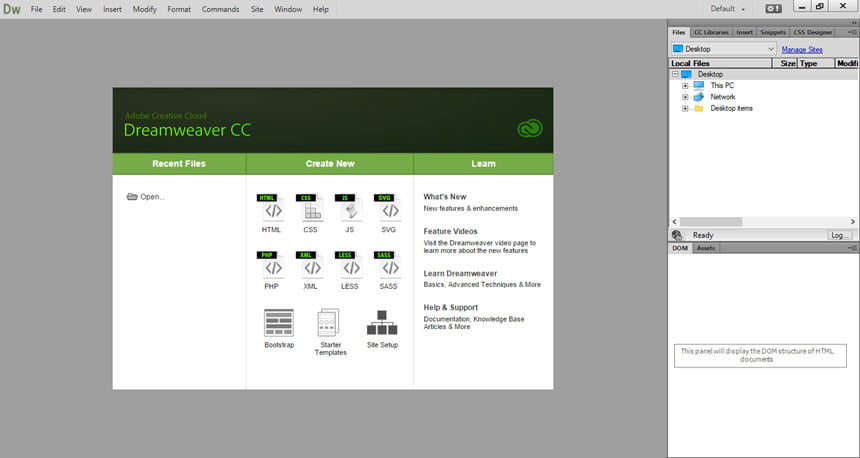Image resolution: width=860 pixels, height=458 pixels.
Task: Open the Commands menu
Action: (220, 9)
